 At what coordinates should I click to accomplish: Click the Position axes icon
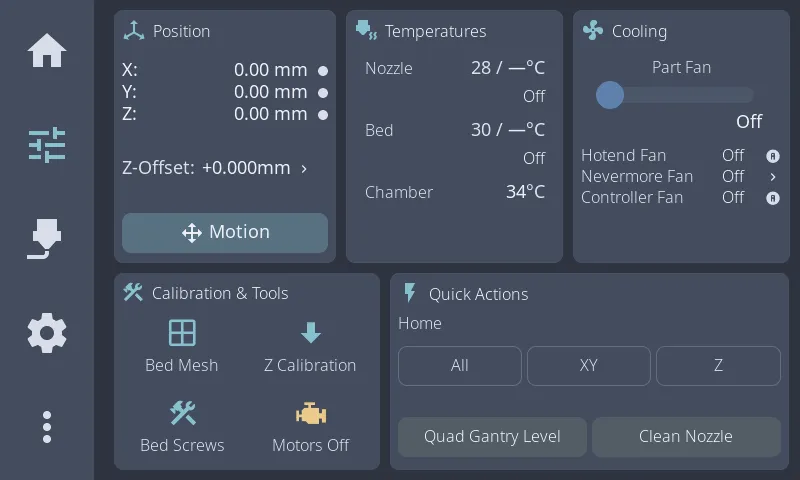[x=134, y=31]
